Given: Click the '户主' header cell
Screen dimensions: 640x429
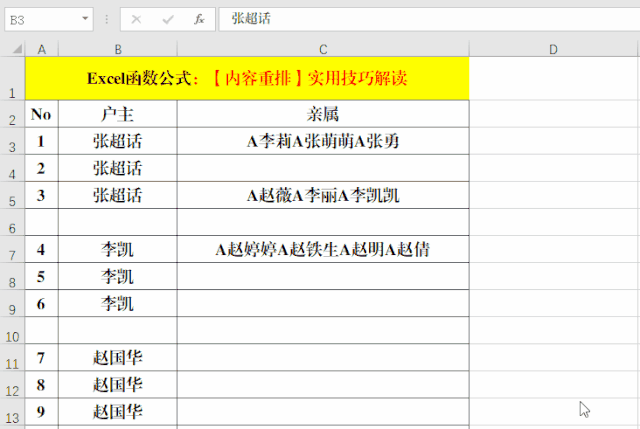Looking at the screenshot, I should pos(118,114).
